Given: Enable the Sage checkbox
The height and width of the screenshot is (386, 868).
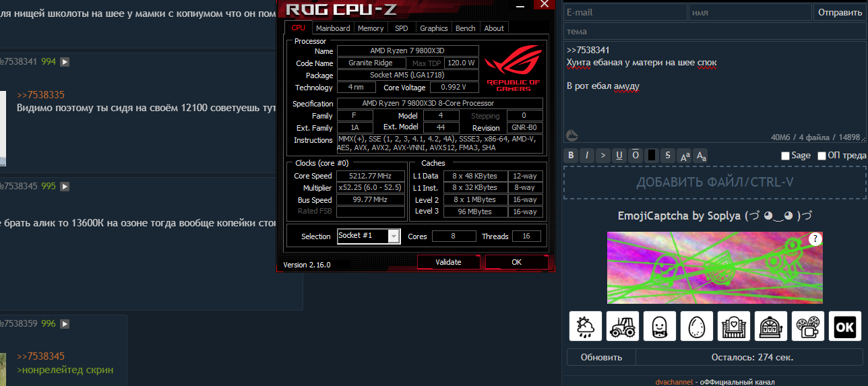Looking at the screenshot, I should click(785, 156).
